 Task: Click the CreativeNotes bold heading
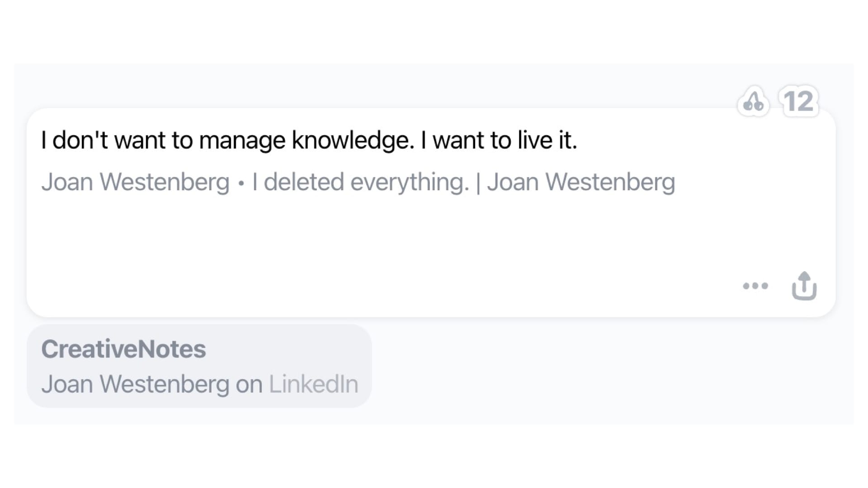coord(123,349)
